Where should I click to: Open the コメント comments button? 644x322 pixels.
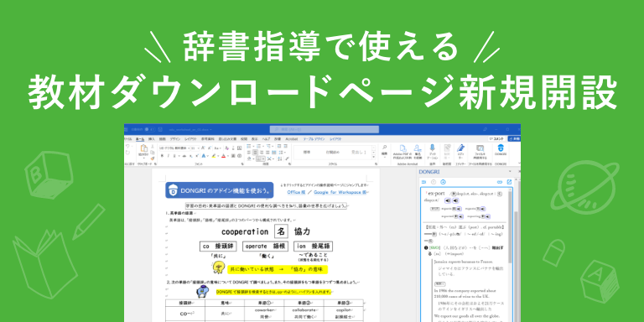(497, 139)
